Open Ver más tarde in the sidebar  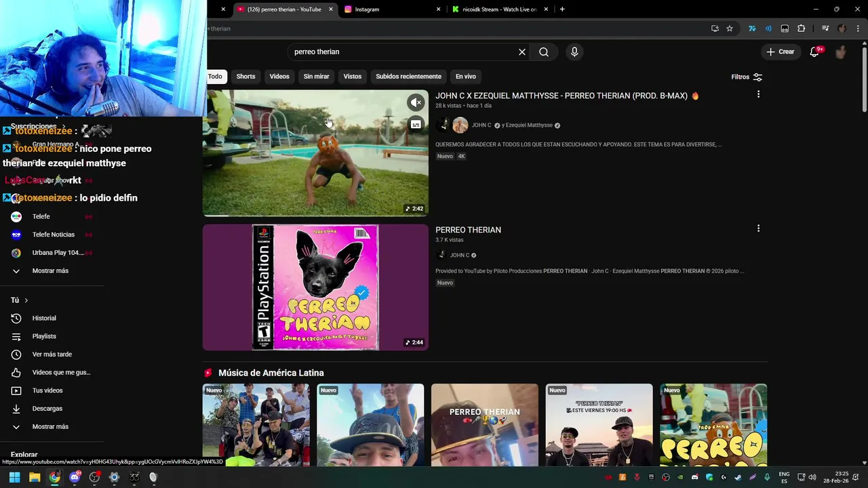52,354
